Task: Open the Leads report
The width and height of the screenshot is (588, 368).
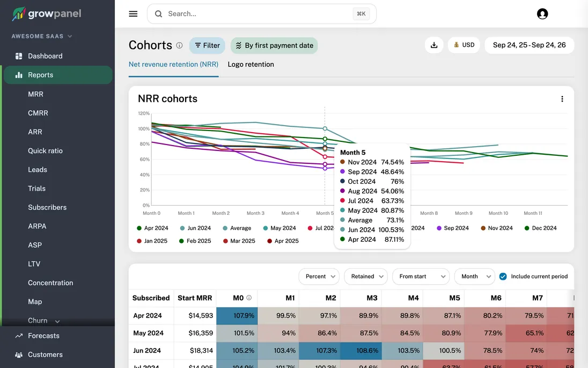Action: (x=38, y=170)
